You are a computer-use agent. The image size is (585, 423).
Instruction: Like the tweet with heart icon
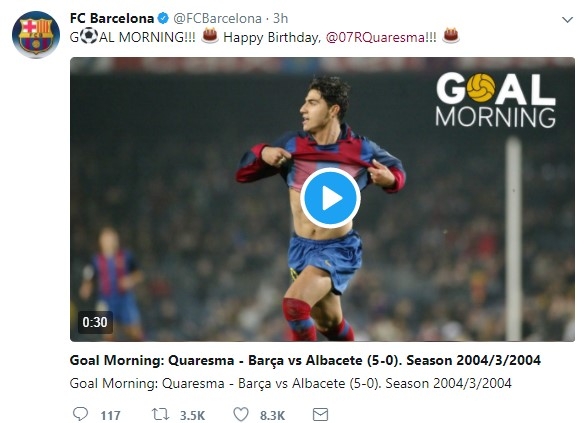coord(241,414)
